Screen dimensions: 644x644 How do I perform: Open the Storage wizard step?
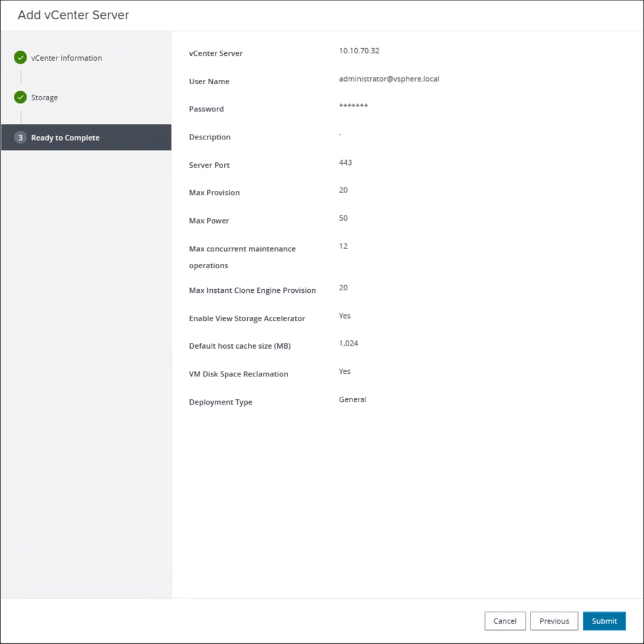(x=44, y=98)
